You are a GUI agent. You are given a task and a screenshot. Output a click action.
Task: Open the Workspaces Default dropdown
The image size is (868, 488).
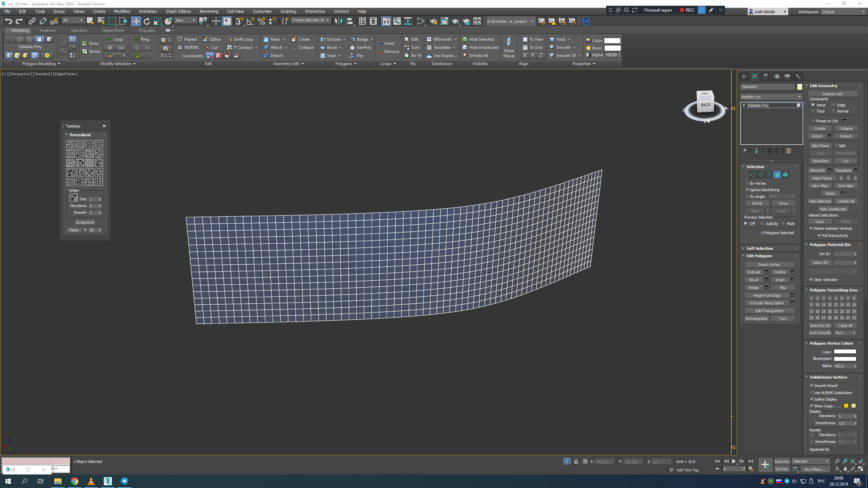pyautogui.click(x=843, y=12)
